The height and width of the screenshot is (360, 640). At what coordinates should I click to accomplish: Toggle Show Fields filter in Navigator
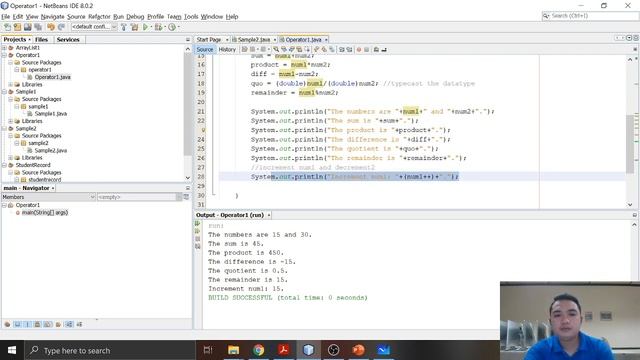(17, 324)
